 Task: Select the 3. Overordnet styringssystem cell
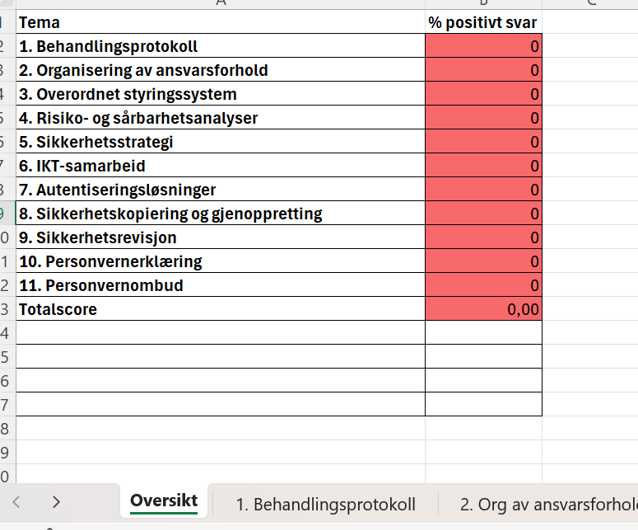(x=221, y=94)
